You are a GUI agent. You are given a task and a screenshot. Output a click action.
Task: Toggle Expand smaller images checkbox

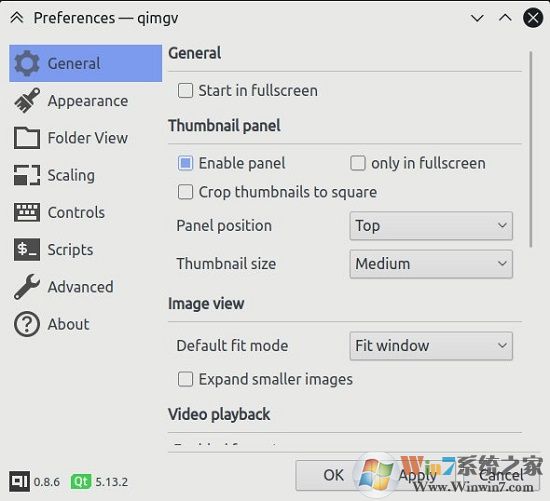(x=185, y=379)
